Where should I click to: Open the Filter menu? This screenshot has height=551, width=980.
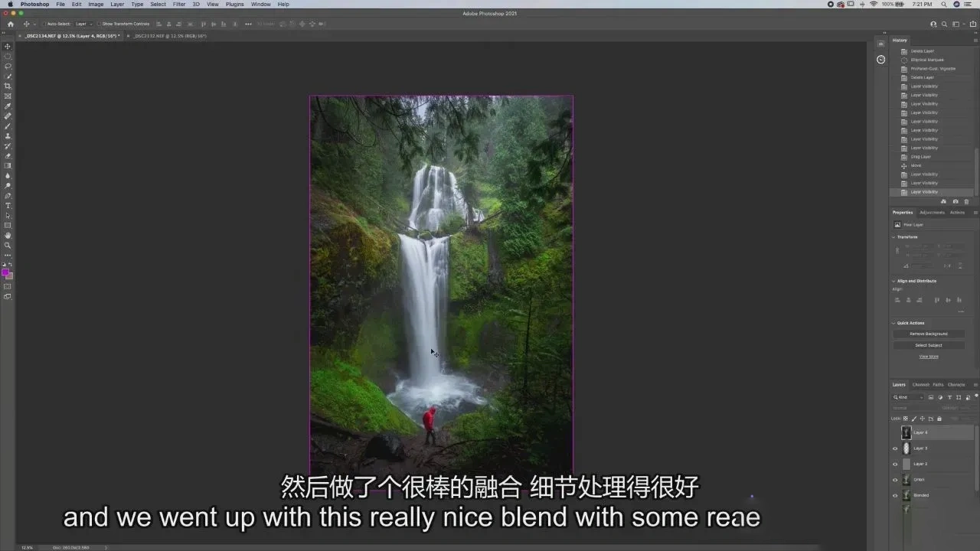click(x=179, y=4)
